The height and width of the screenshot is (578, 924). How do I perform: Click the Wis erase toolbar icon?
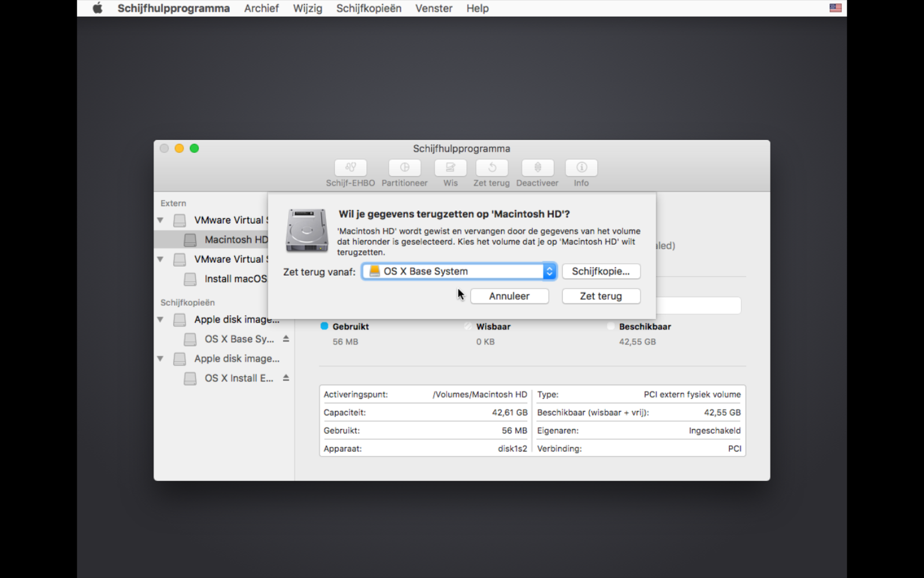(450, 168)
